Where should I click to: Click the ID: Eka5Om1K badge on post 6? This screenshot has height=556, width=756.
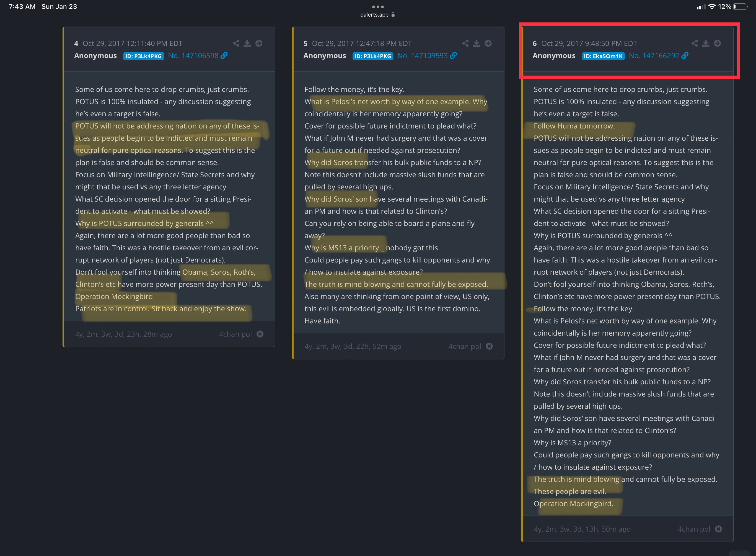(603, 56)
